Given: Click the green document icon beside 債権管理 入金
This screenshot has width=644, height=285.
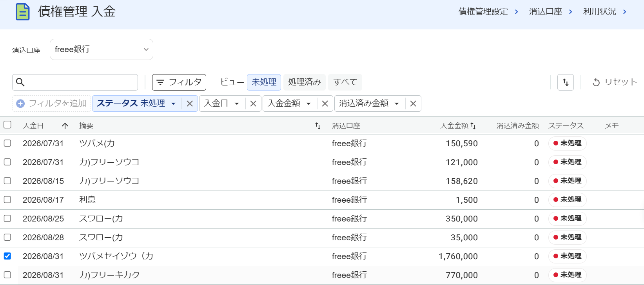Looking at the screenshot, I should [22, 12].
